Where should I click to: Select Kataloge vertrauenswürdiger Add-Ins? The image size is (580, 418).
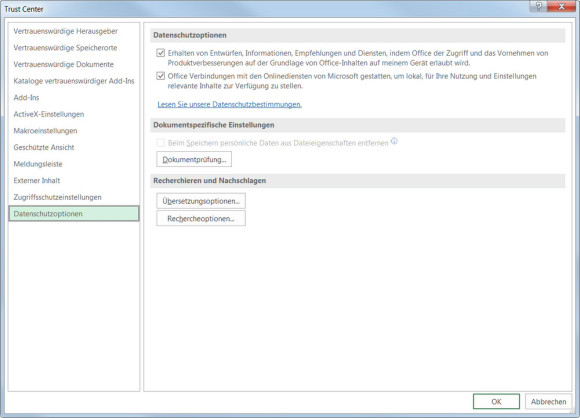74,81
